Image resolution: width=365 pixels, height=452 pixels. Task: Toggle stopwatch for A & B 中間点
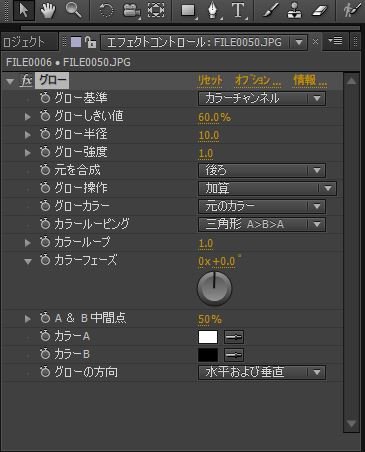(x=45, y=318)
